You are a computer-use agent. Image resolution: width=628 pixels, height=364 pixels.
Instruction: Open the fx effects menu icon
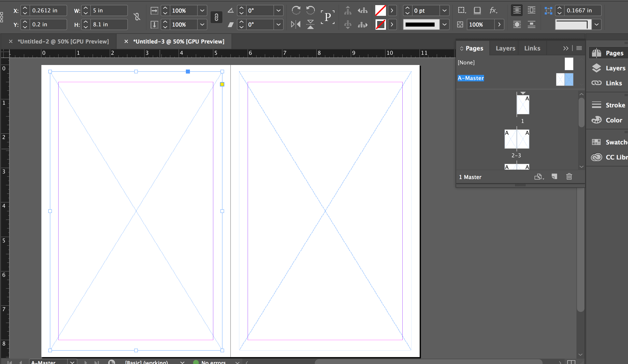click(493, 10)
